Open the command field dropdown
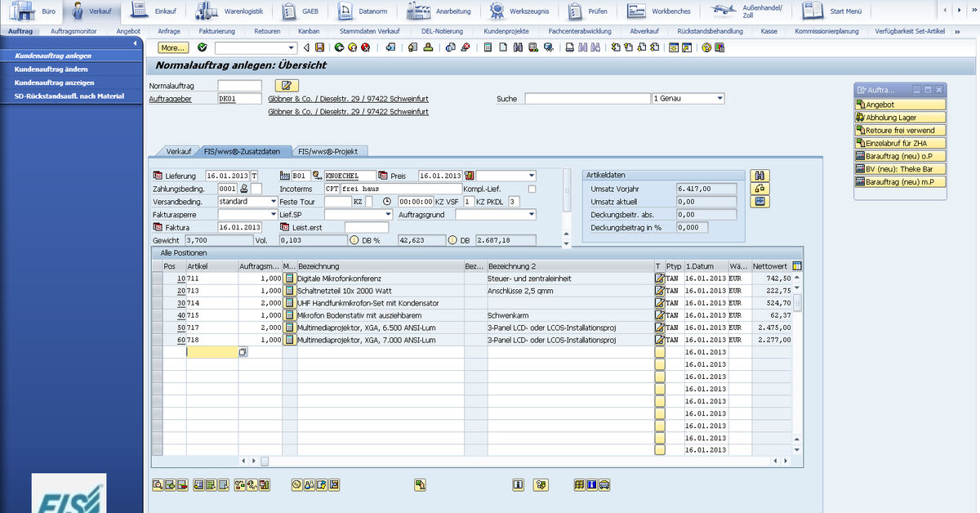The height and width of the screenshot is (513, 980). click(292, 47)
